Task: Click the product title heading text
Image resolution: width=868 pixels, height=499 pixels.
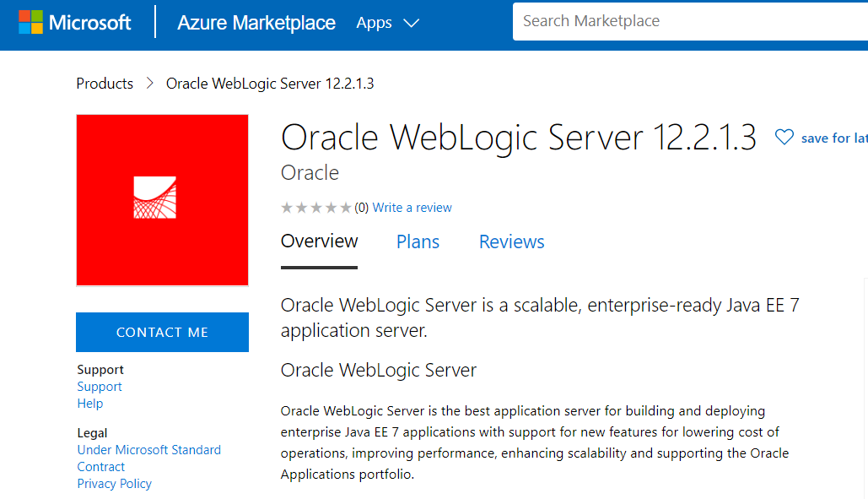Action: (519, 138)
